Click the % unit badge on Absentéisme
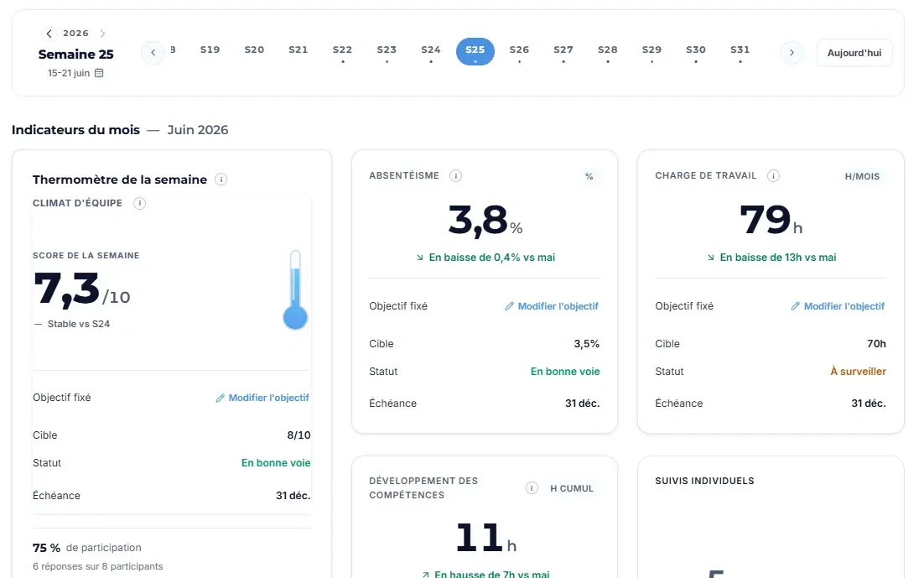 [589, 176]
